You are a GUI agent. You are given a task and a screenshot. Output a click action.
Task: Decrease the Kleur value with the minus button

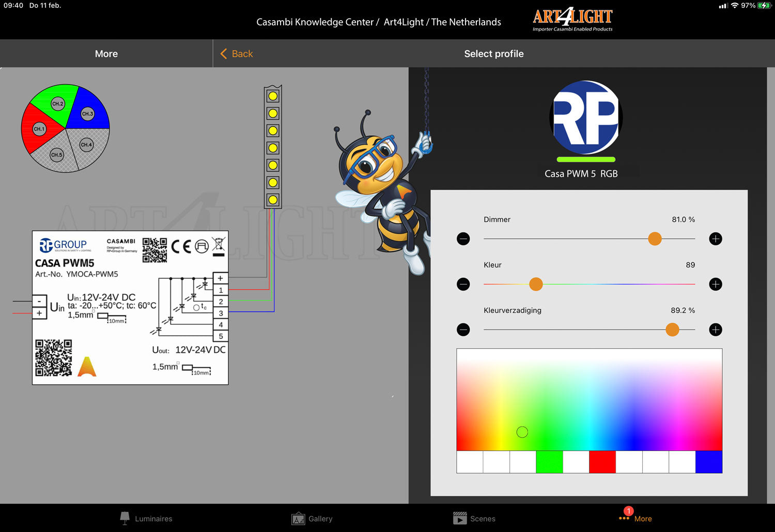(463, 284)
